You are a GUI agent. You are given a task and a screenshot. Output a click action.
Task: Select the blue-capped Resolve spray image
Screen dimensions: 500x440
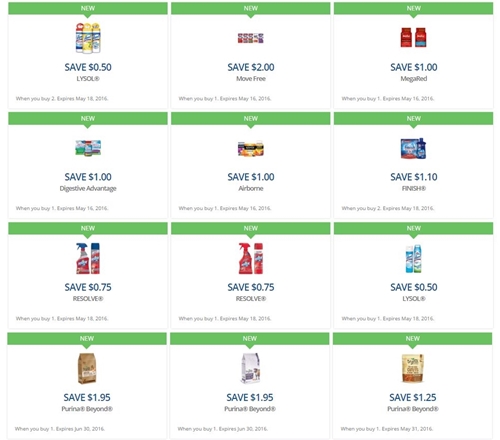click(88, 258)
